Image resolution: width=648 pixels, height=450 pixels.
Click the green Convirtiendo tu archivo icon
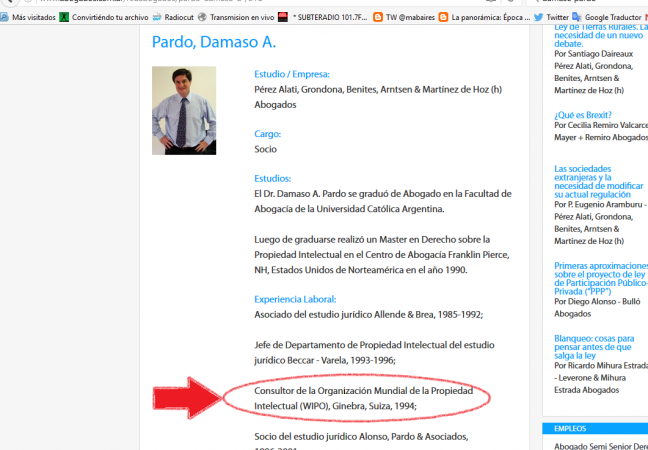[x=64, y=17]
